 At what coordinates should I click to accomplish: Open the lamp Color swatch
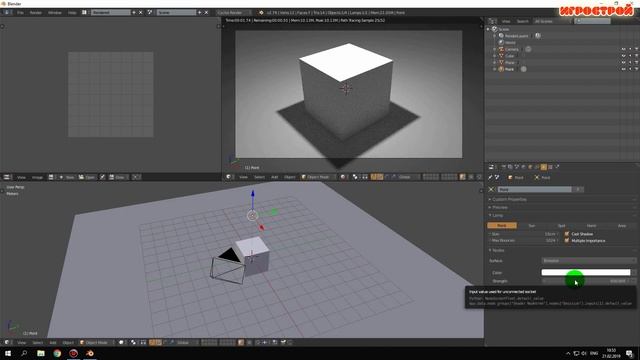click(586, 272)
